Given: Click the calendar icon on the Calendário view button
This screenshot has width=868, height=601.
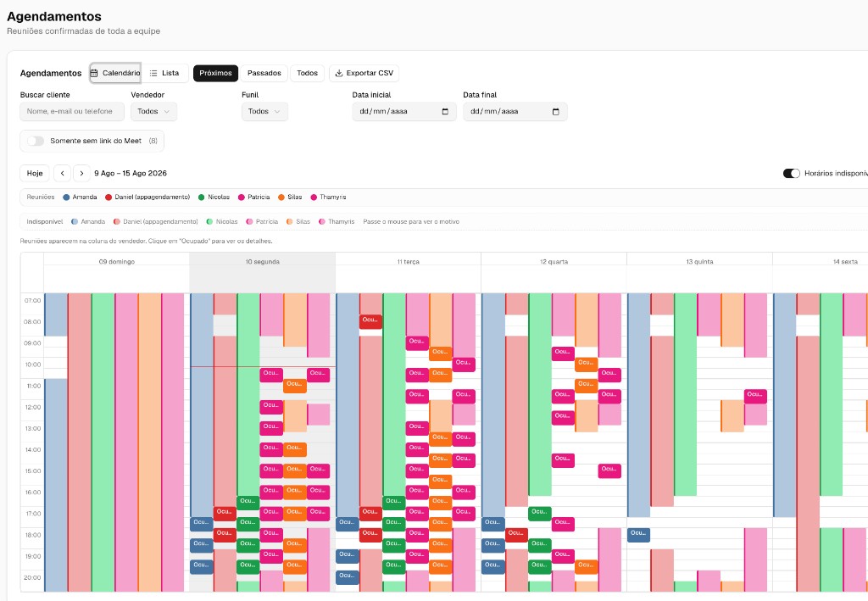Looking at the screenshot, I should click(x=94, y=73).
